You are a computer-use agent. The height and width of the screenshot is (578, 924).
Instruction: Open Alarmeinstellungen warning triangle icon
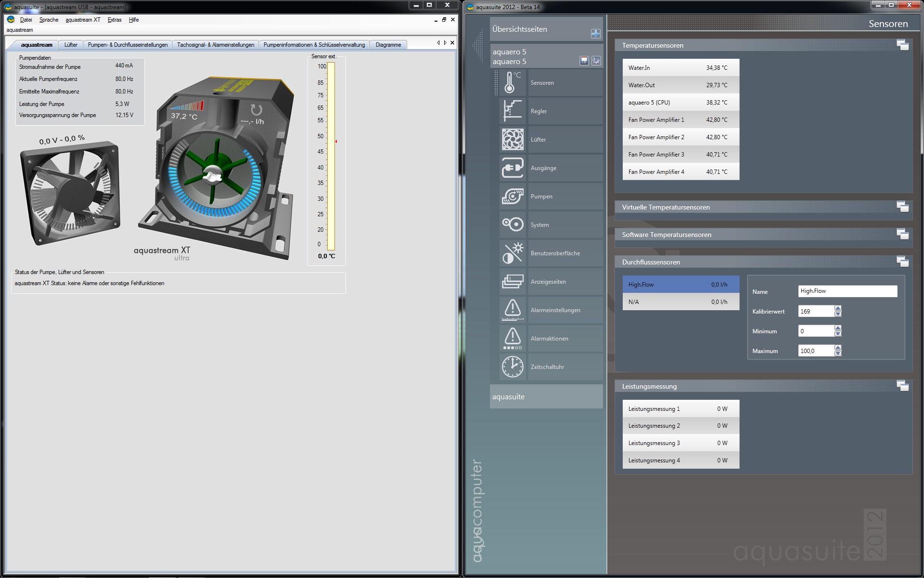pyautogui.click(x=513, y=310)
